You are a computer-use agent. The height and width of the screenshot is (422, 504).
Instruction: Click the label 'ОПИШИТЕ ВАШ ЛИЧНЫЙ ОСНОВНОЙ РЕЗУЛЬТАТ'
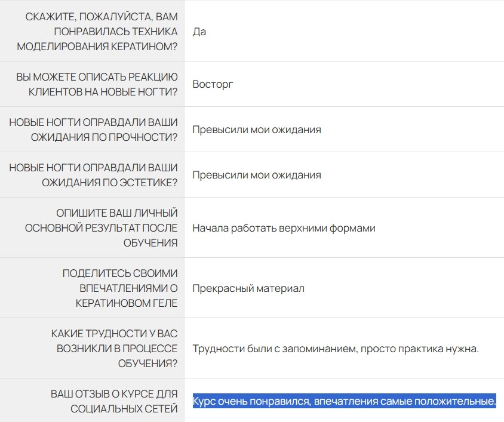(102, 228)
